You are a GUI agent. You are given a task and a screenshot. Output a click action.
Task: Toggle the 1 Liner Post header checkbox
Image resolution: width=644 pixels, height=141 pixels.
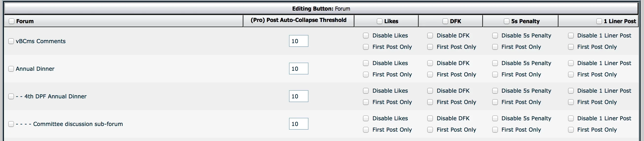(599, 21)
